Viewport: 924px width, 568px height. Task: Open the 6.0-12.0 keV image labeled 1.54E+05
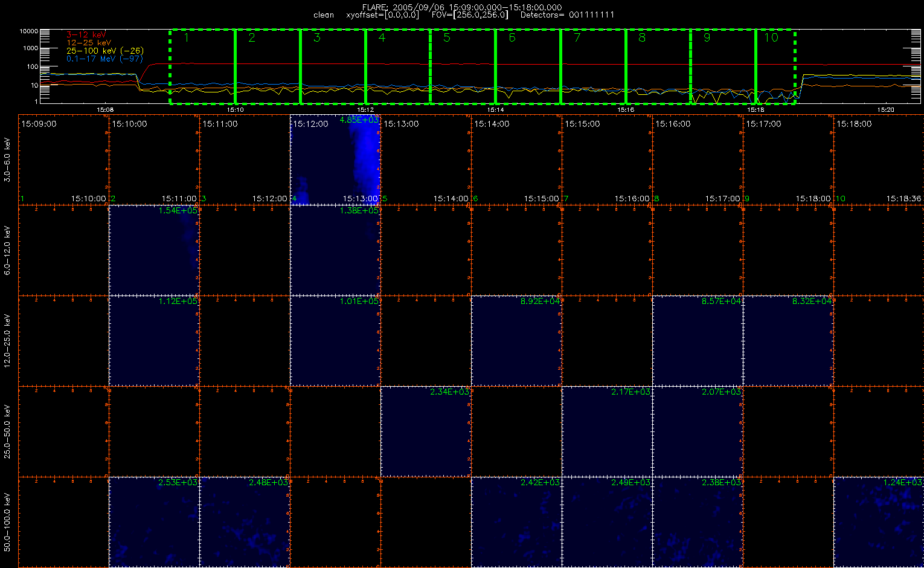tap(154, 250)
